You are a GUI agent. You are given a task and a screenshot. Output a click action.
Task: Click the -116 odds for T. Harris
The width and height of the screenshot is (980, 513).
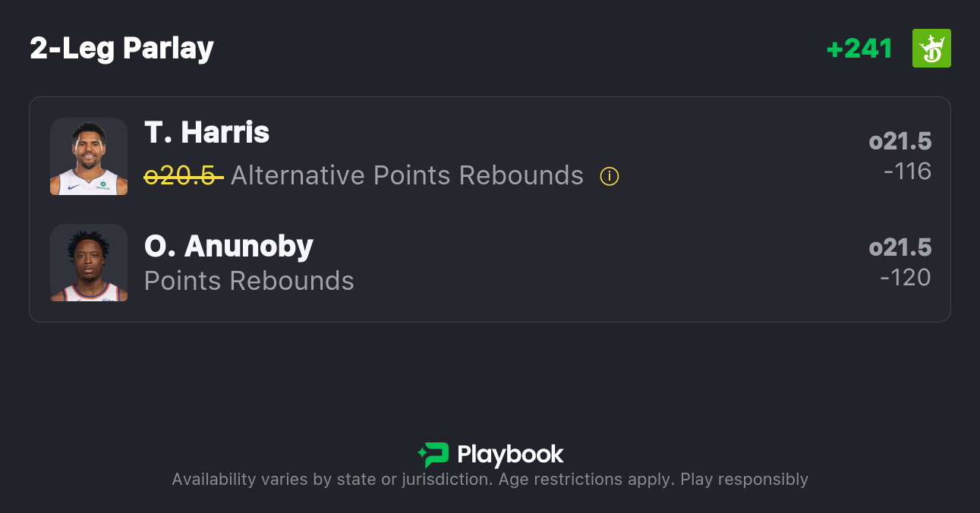tap(907, 172)
